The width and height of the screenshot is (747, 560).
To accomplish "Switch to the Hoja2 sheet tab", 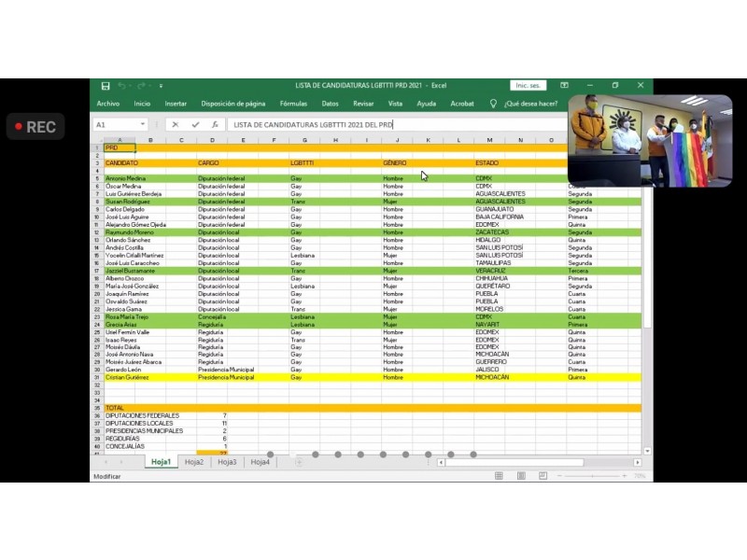I will click(194, 462).
